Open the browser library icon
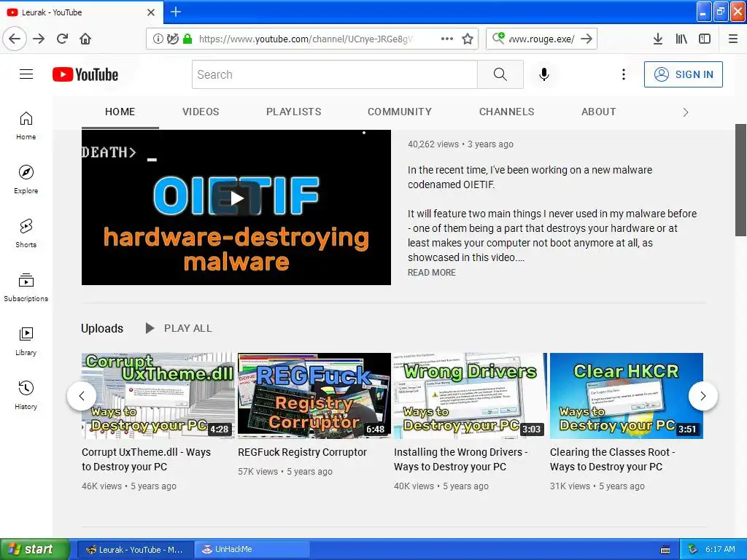747x560 pixels. pyautogui.click(x=681, y=39)
